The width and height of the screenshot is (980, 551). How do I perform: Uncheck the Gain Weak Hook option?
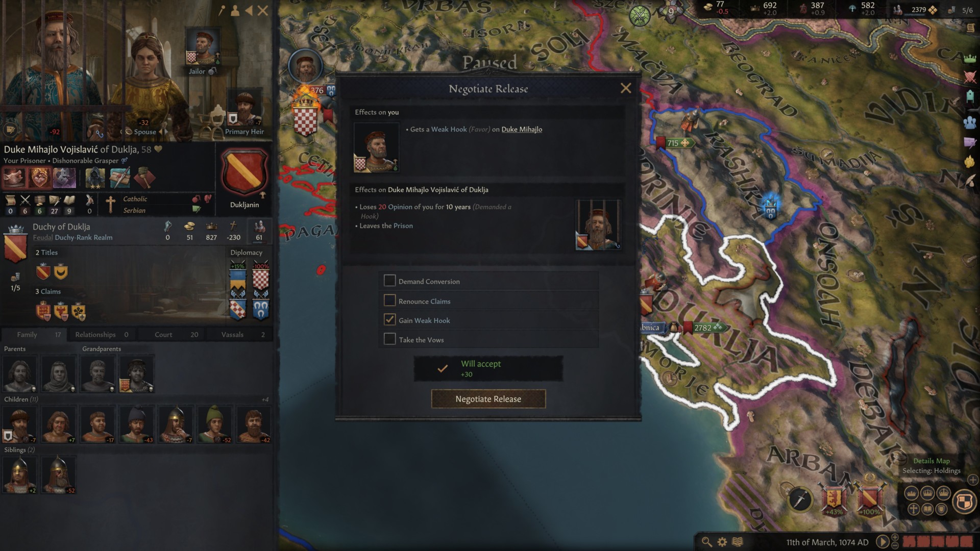point(389,320)
